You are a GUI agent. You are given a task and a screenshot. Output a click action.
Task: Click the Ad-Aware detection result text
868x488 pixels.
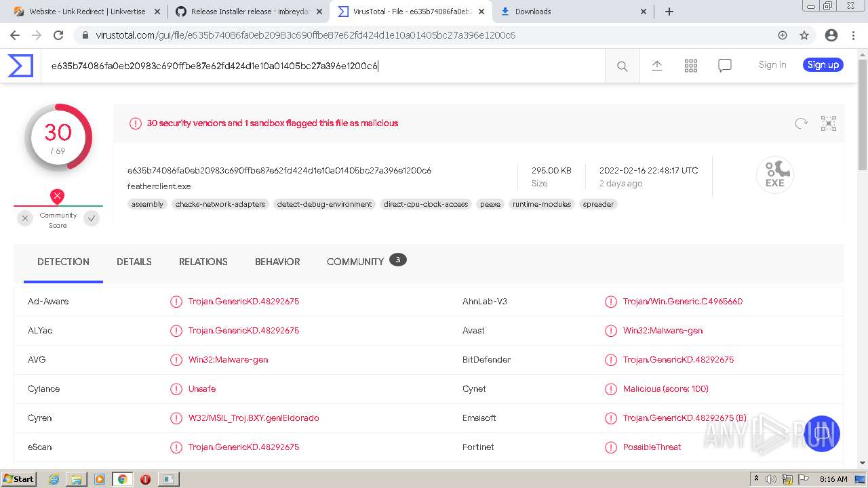tap(243, 302)
